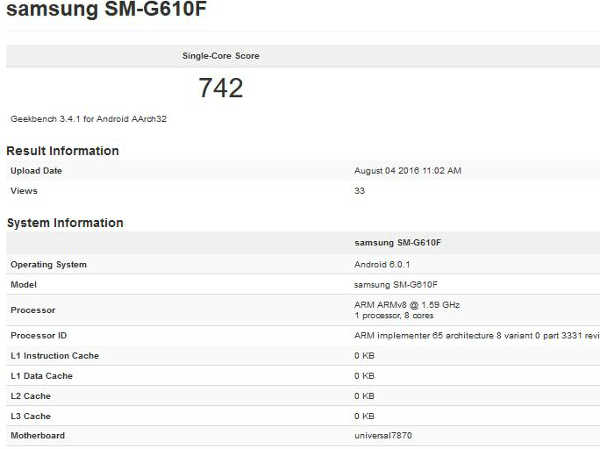Image resolution: width=600 pixels, height=450 pixels.
Task: Select the Android 6.0.1 value
Action: pos(382,264)
